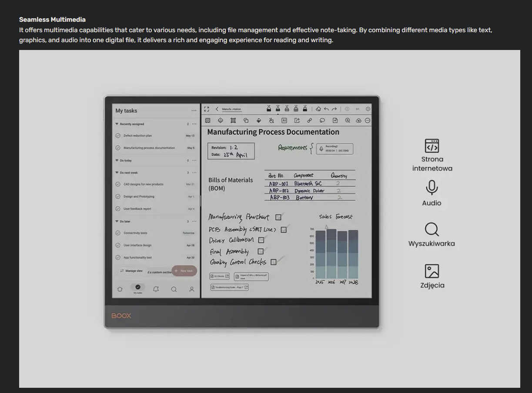The width and height of the screenshot is (532, 393).
Task: Go to next note page arrow
Action: pos(368,109)
